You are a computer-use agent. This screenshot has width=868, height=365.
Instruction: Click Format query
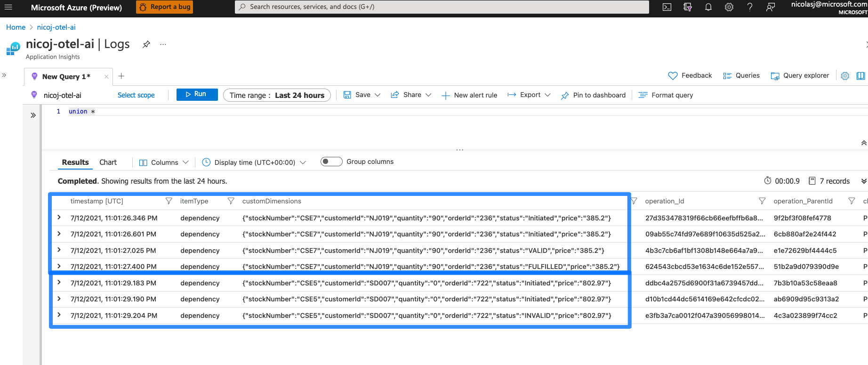(666, 95)
